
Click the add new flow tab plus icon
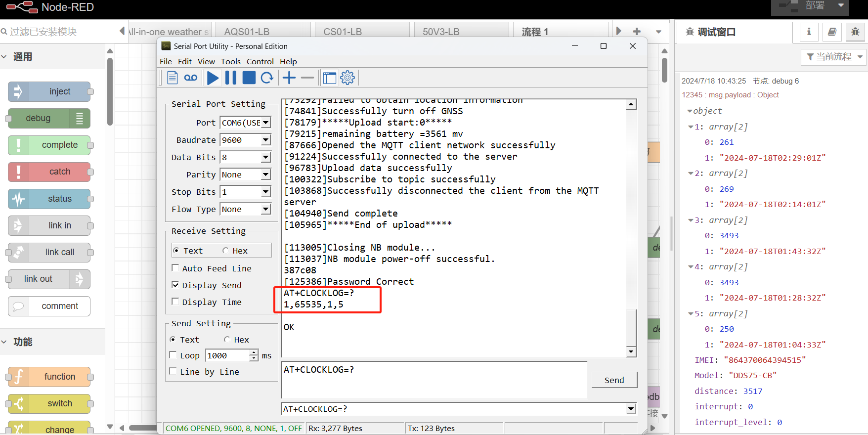[637, 31]
